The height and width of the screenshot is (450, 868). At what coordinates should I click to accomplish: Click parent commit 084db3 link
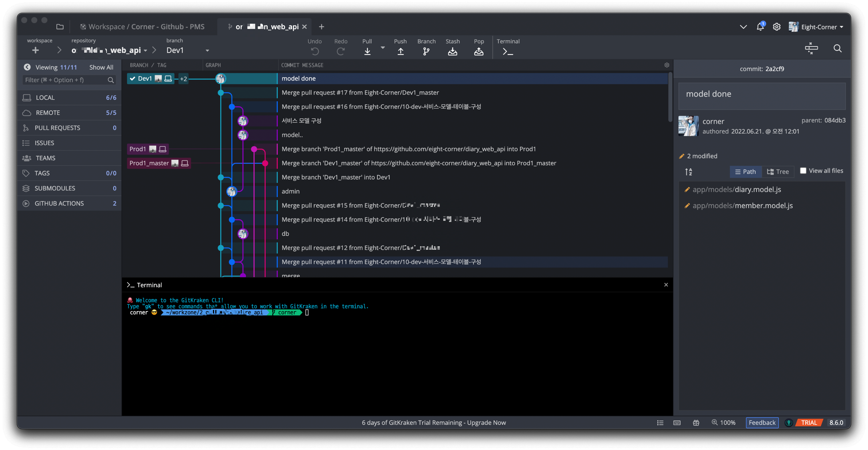coord(835,120)
